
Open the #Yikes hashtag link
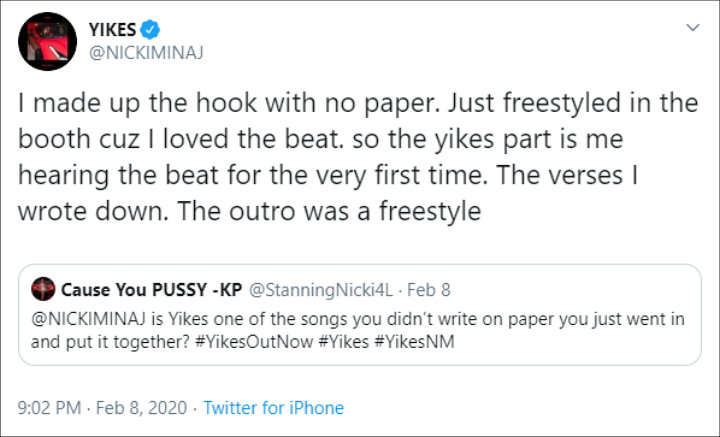343,342
